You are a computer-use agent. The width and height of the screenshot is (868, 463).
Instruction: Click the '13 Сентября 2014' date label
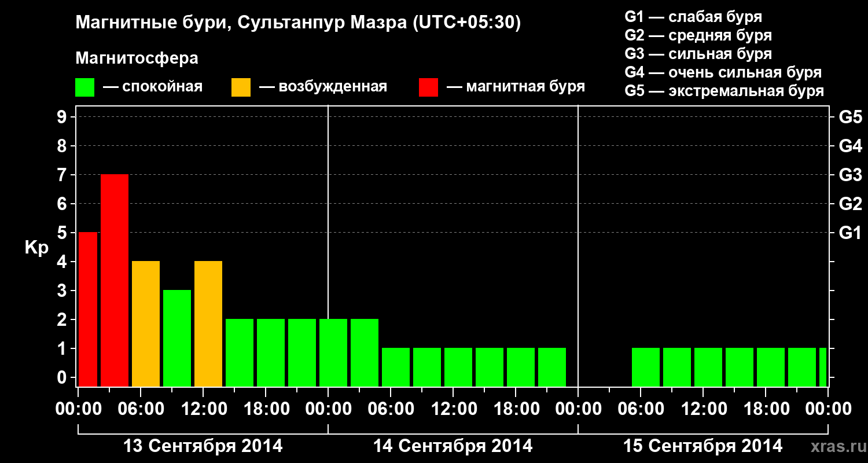click(x=203, y=446)
